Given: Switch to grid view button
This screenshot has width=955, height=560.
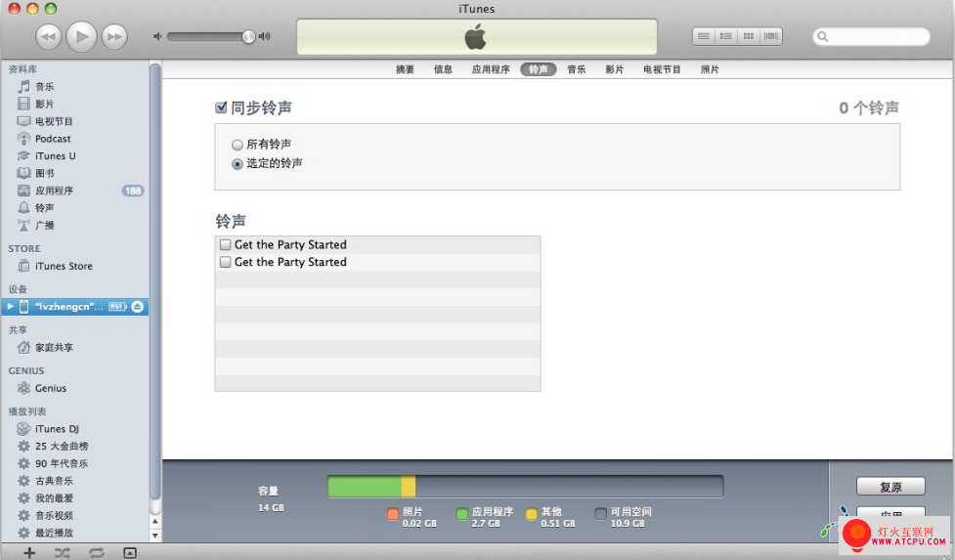Looking at the screenshot, I should click(749, 36).
